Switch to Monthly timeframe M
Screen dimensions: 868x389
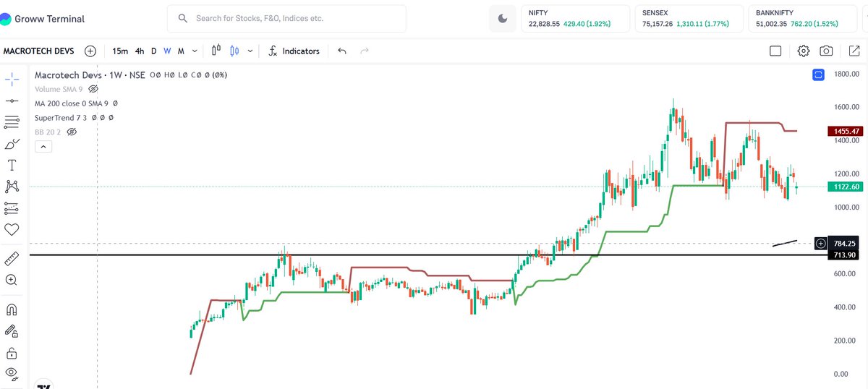(181, 51)
